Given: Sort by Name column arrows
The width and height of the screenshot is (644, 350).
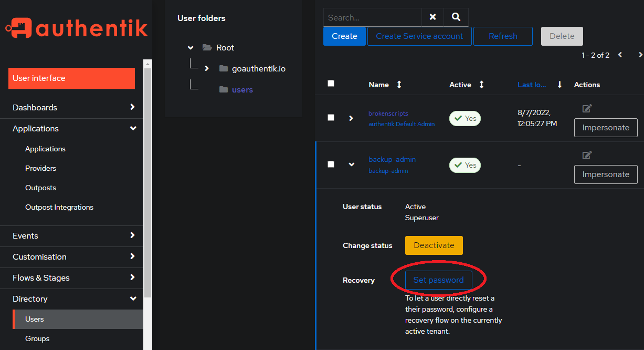Looking at the screenshot, I should click(399, 85).
